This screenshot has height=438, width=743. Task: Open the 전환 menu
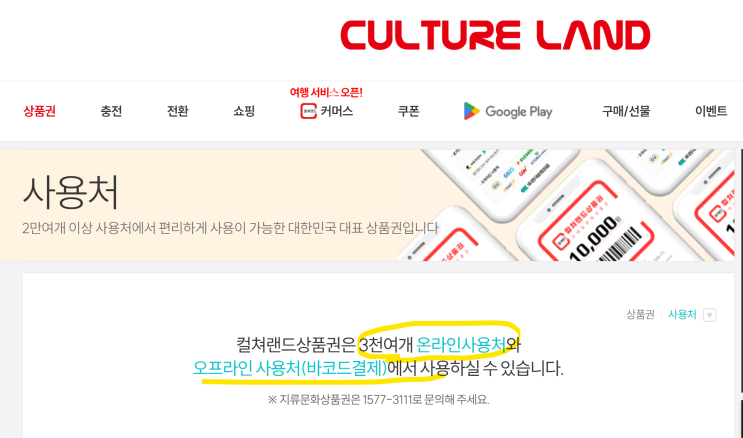click(x=178, y=111)
